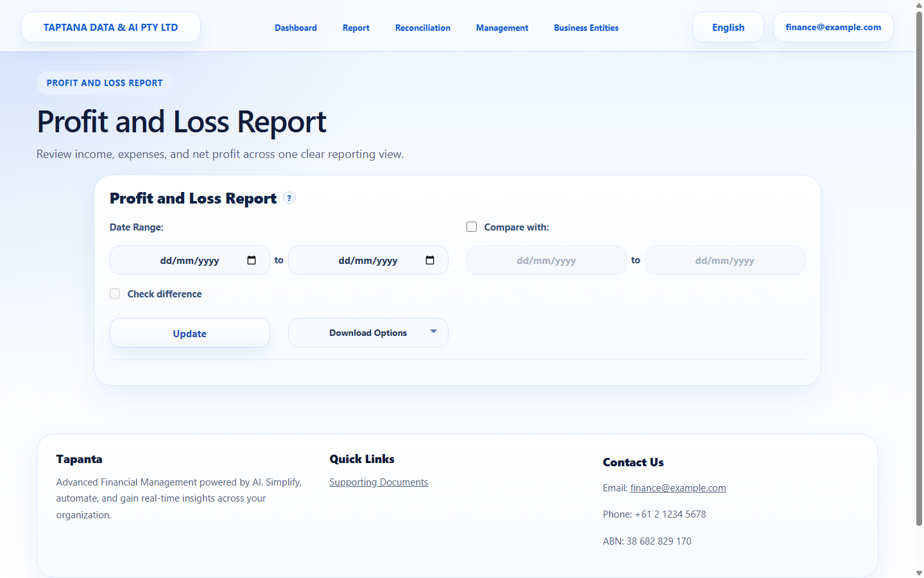Focus the date range start field

pos(190,260)
